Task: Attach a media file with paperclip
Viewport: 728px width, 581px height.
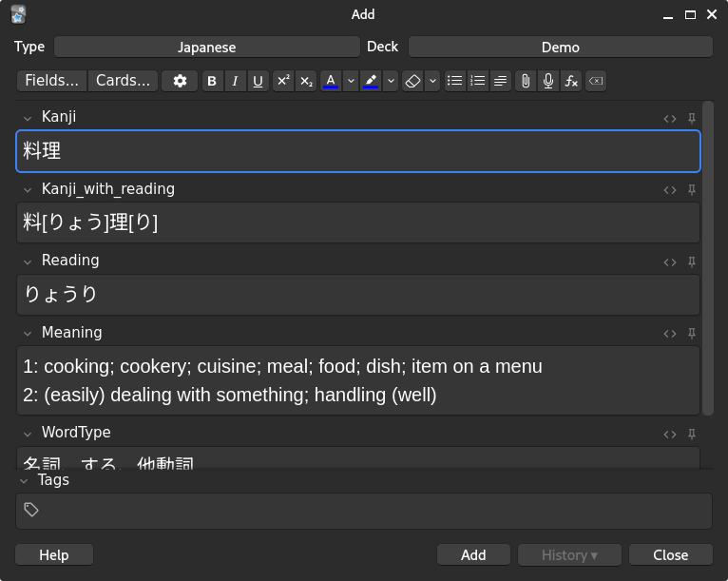Action: 526,82
